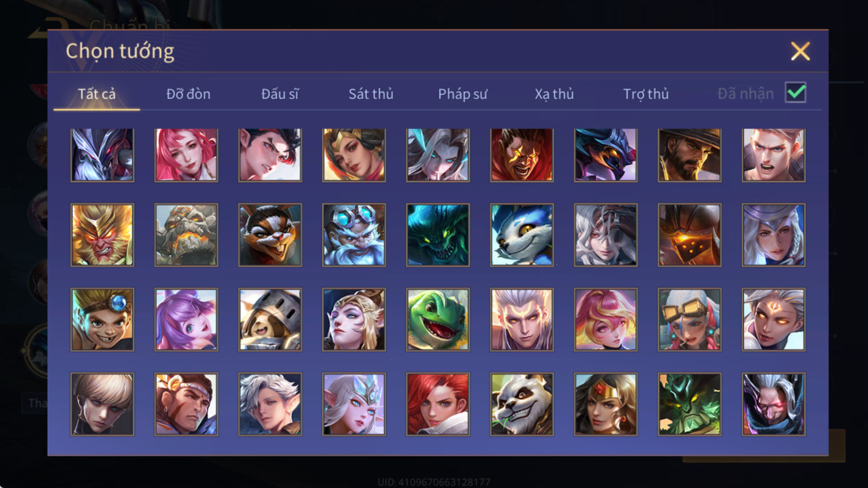The width and height of the screenshot is (868, 488).
Task: Select the cowboy hat bearded hero
Action: [690, 155]
